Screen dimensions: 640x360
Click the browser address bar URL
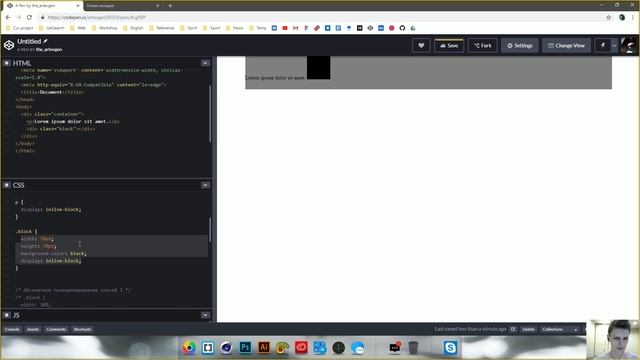coord(96,17)
